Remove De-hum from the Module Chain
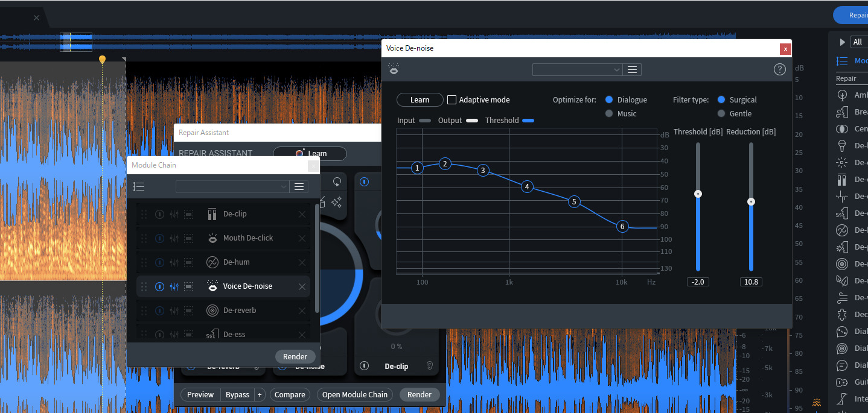The height and width of the screenshot is (413, 868). 302,262
